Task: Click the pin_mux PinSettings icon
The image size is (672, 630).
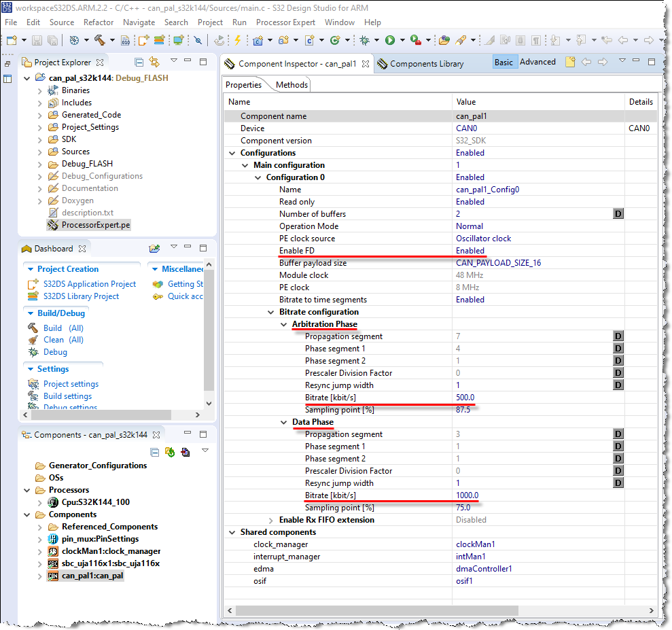Action: (53, 539)
